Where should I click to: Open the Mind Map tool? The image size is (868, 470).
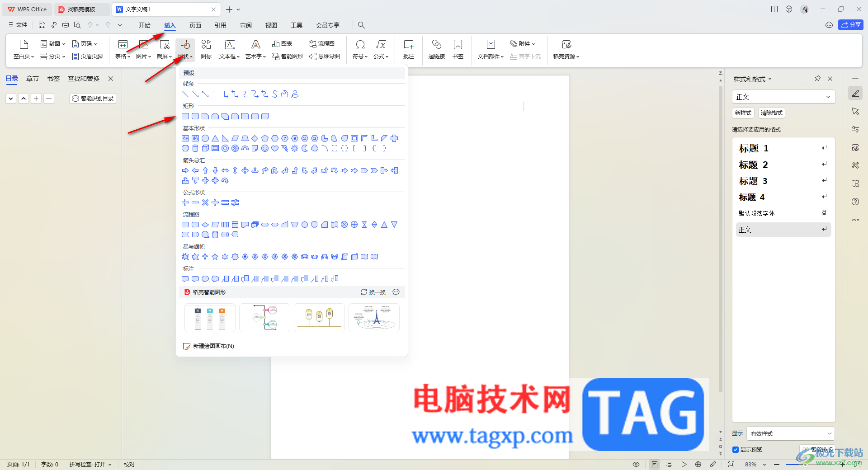(325, 56)
